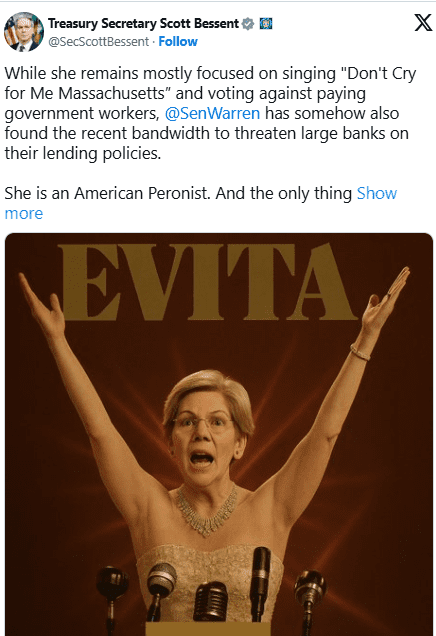
Task: Click the @SecScottBessent handle text
Action: pyautogui.click(x=99, y=41)
